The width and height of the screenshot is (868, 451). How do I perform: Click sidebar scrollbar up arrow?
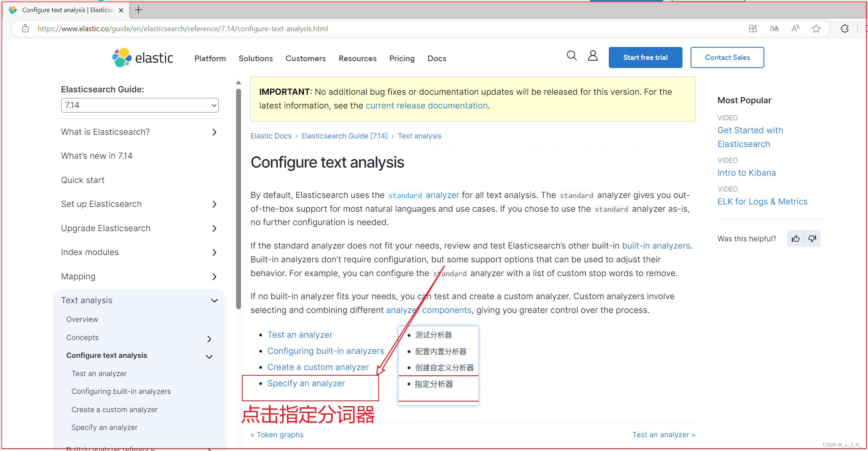pyautogui.click(x=239, y=83)
